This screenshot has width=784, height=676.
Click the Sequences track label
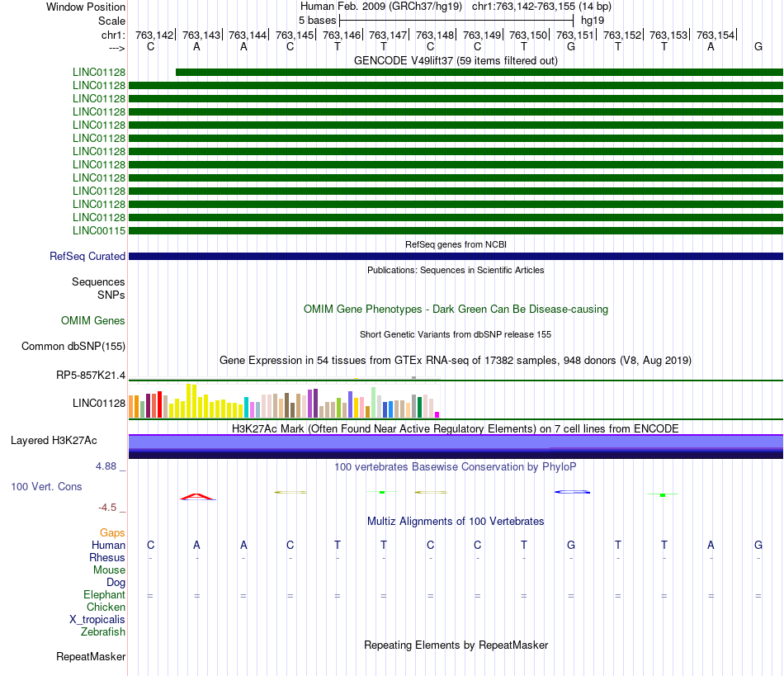98,282
